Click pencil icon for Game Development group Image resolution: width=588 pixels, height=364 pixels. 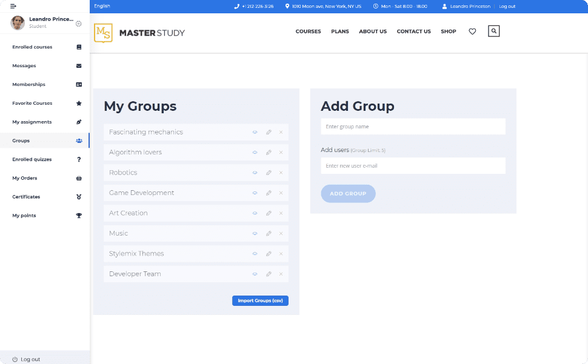(x=269, y=193)
